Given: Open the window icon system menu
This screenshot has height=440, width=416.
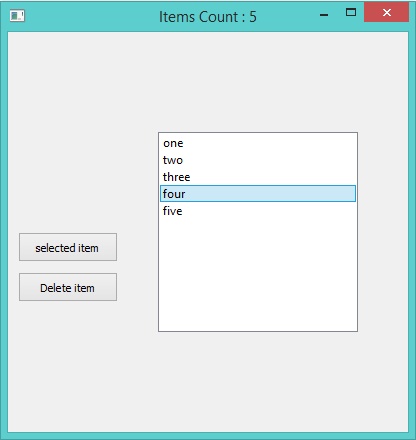Looking at the screenshot, I should [17, 16].
